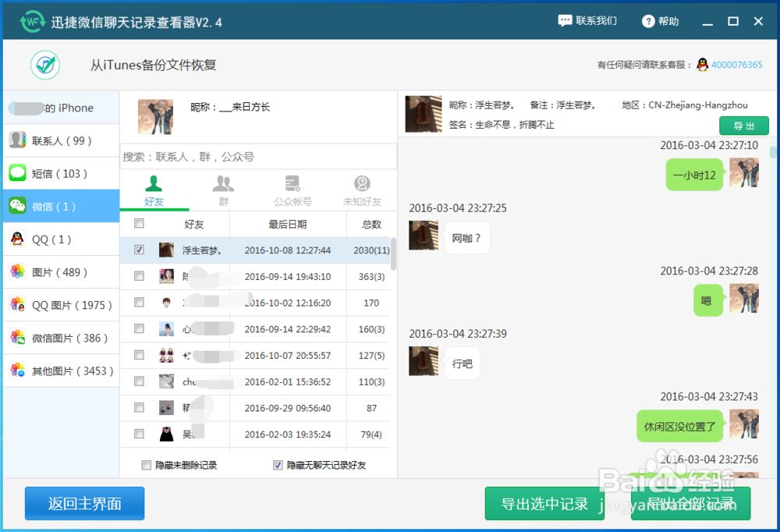Select the 其他图片 sidebar icon
The height and width of the screenshot is (532, 780).
pyautogui.click(x=17, y=371)
